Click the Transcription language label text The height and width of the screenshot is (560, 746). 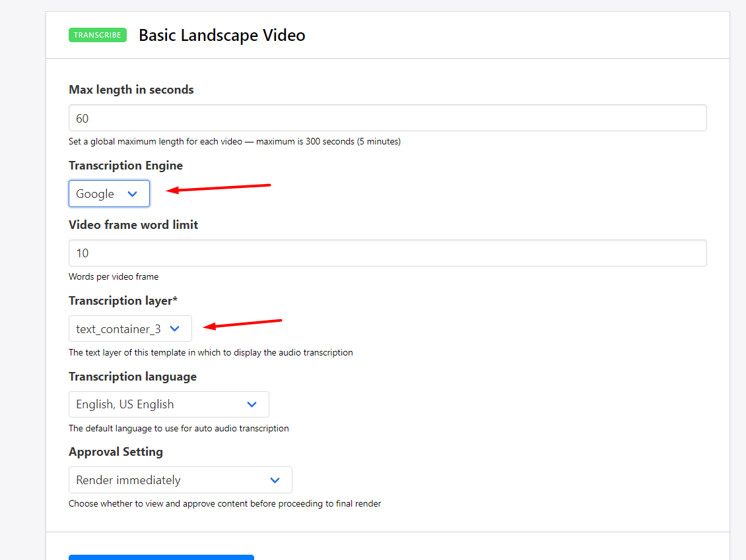click(x=133, y=377)
